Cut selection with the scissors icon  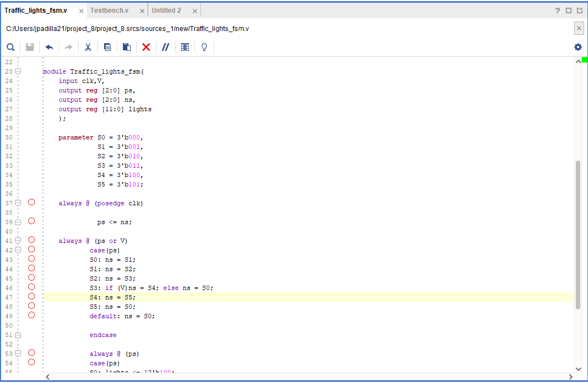[x=87, y=47]
